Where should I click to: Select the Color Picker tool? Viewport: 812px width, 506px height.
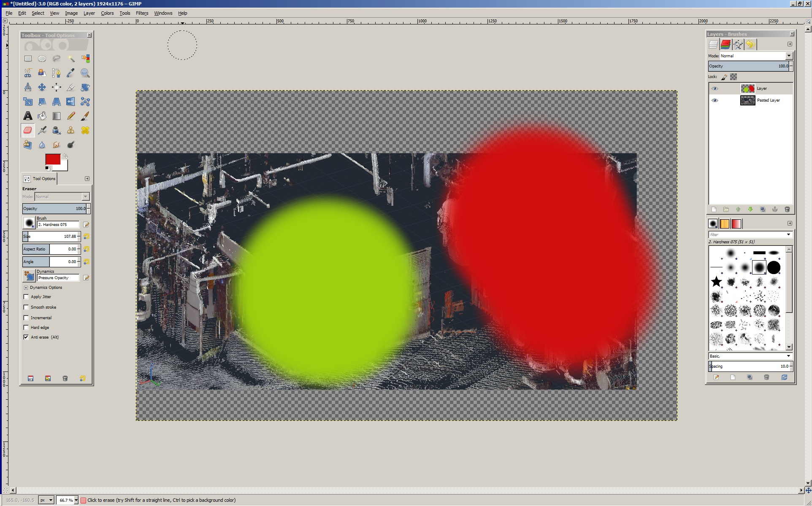[71, 73]
